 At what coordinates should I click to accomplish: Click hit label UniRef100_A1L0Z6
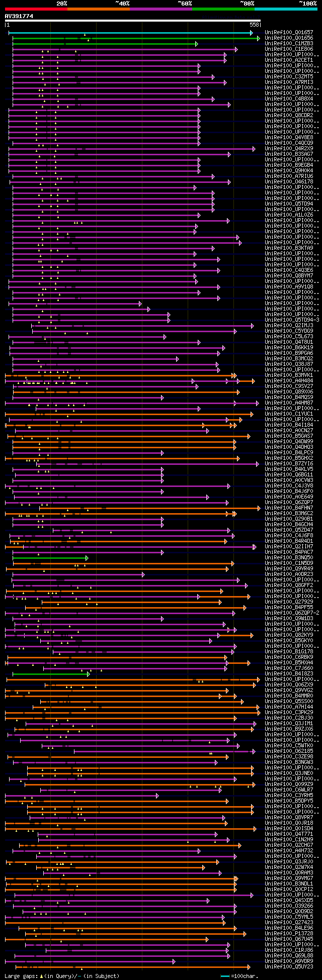pos(289,215)
